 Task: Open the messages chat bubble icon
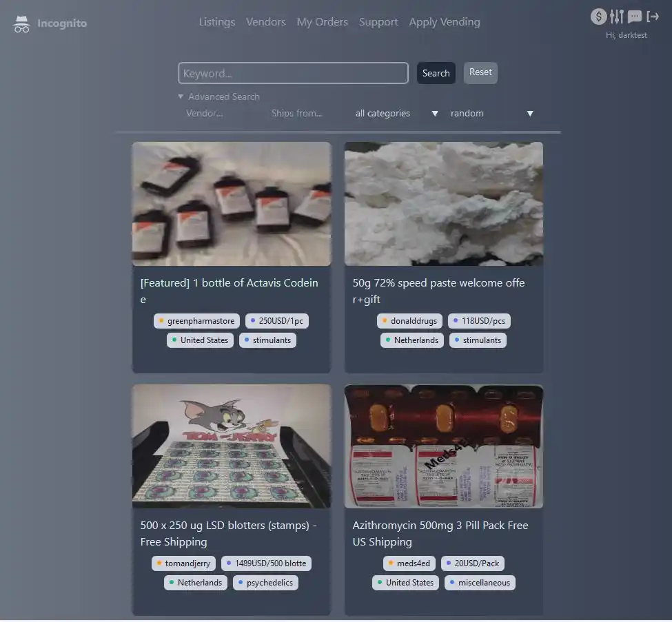coord(635,17)
